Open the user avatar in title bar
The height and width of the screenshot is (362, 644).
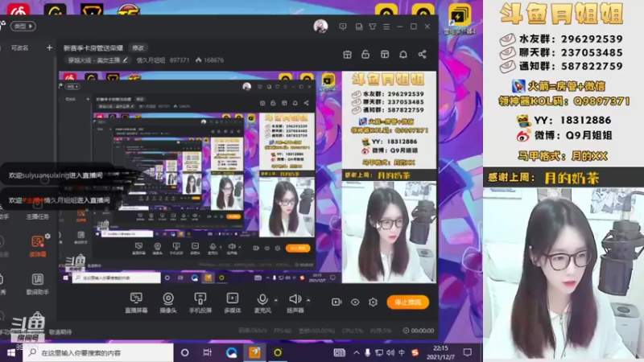click(x=320, y=27)
